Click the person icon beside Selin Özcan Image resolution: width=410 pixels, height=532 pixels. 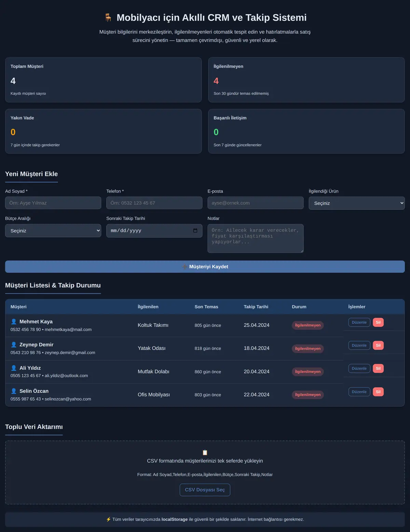(x=14, y=391)
